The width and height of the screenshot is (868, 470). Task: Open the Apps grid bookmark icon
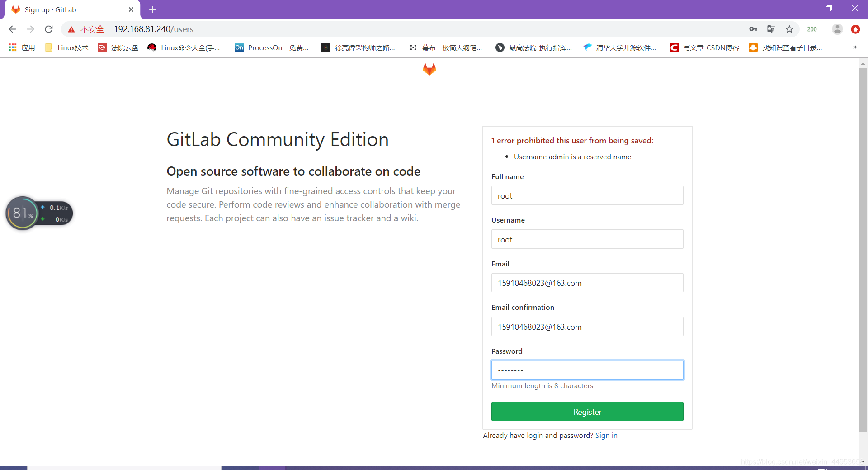(13, 47)
